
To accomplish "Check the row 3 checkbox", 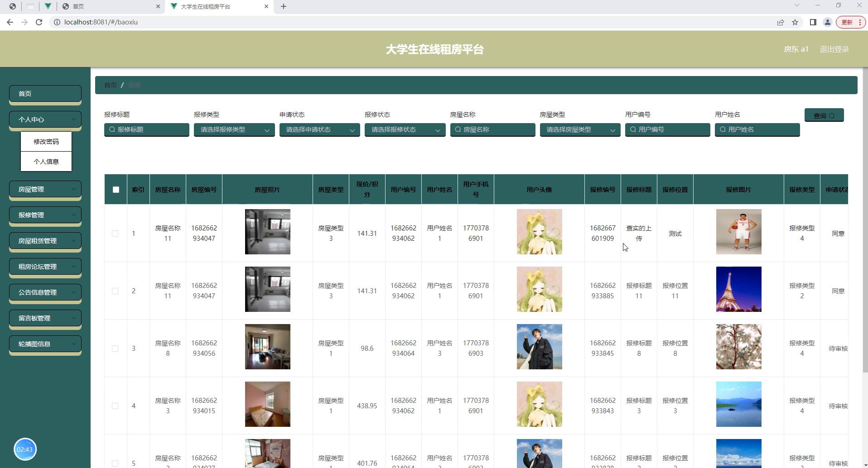I will 115,349.
